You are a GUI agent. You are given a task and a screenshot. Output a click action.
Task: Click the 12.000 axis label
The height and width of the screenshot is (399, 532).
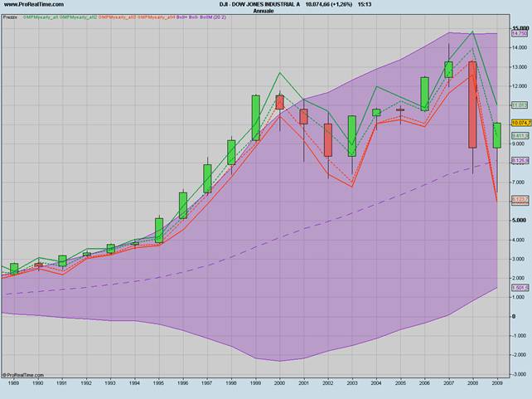(x=520, y=86)
